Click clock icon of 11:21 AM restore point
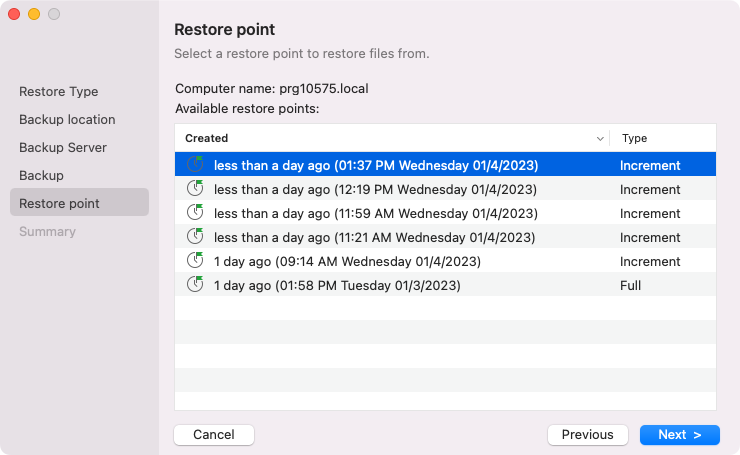The width and height of the screenshot is (740, 455). (x=196, y=236)
